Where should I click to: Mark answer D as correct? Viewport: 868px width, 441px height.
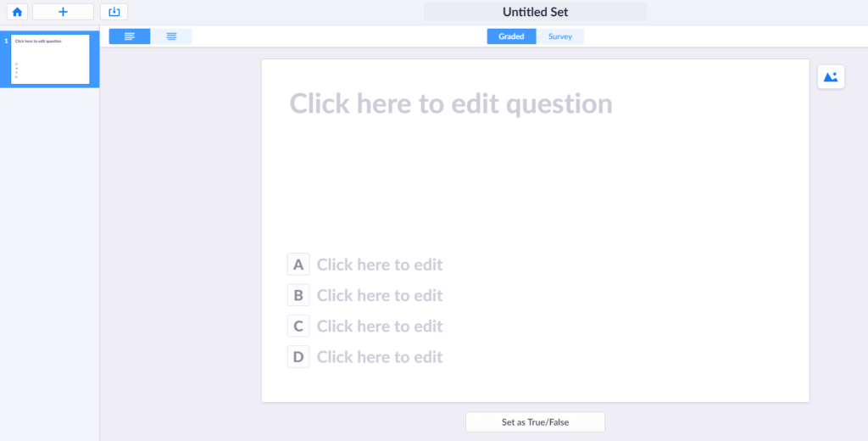298,357
